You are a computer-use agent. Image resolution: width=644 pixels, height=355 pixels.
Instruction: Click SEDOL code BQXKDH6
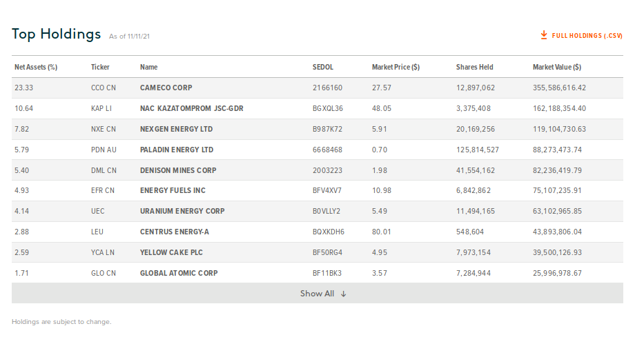point(328,232)
